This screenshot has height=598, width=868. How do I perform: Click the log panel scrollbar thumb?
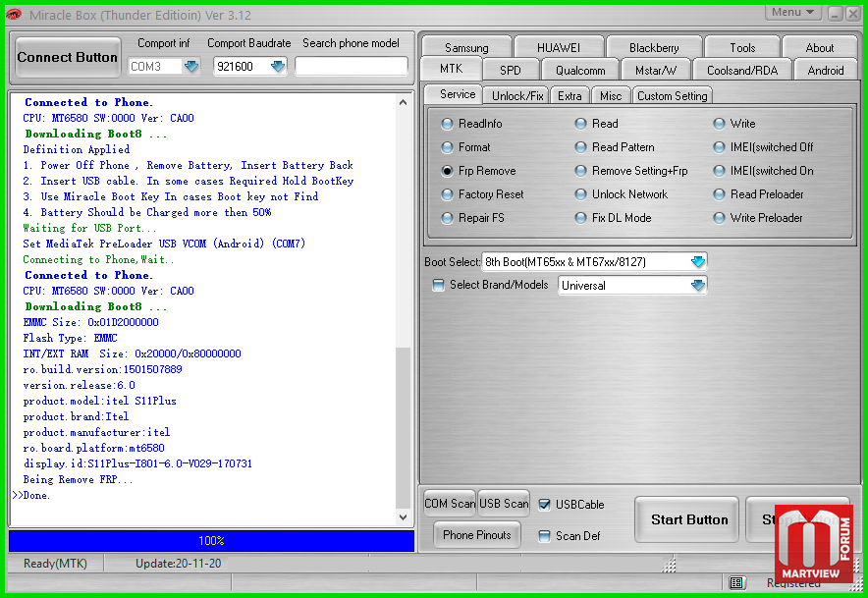(x=403, y=427)
